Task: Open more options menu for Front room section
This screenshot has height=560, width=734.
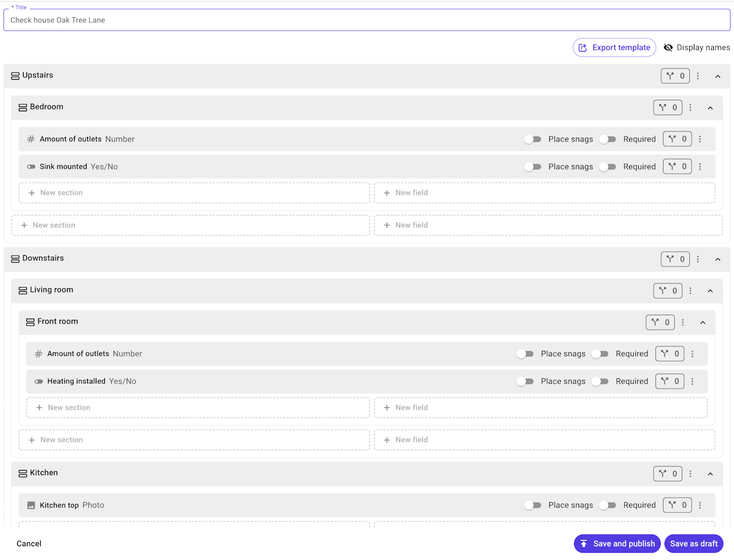Action: [x=682, y=322]
